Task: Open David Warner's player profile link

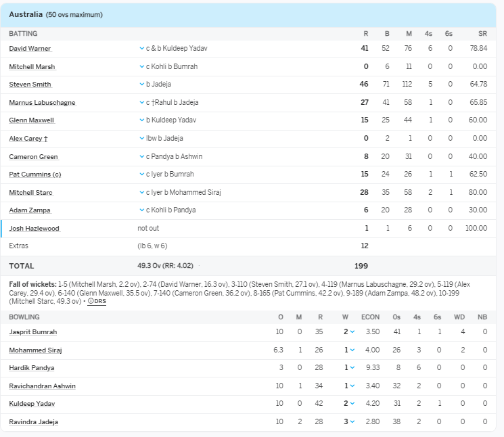Action: pos(30,49)
